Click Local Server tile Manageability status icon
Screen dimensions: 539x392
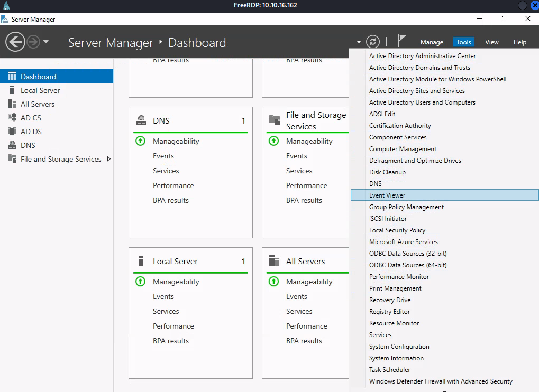[140, 282]
